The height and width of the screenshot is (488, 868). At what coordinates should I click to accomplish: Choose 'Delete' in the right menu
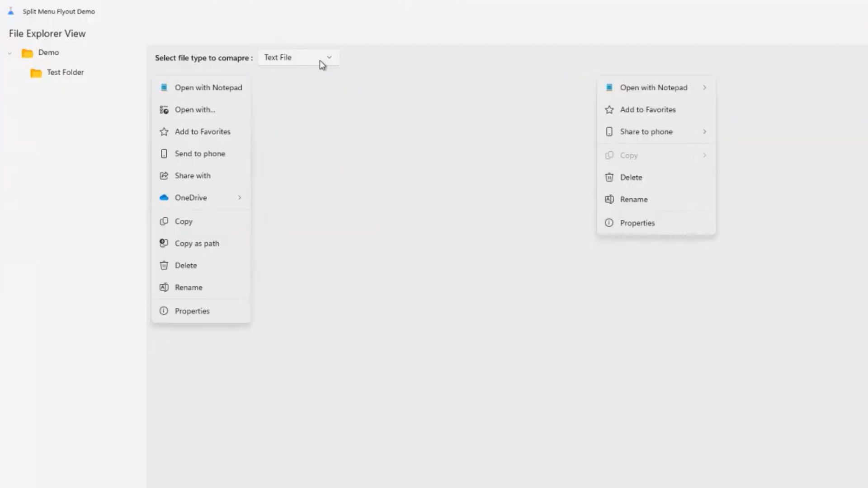click(656, 177)
